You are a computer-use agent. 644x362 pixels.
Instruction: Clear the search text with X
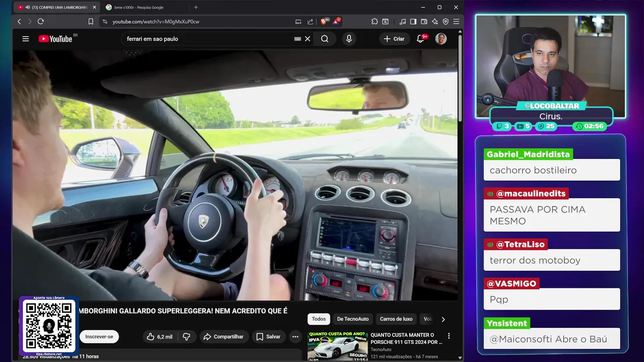coord(307,39)
